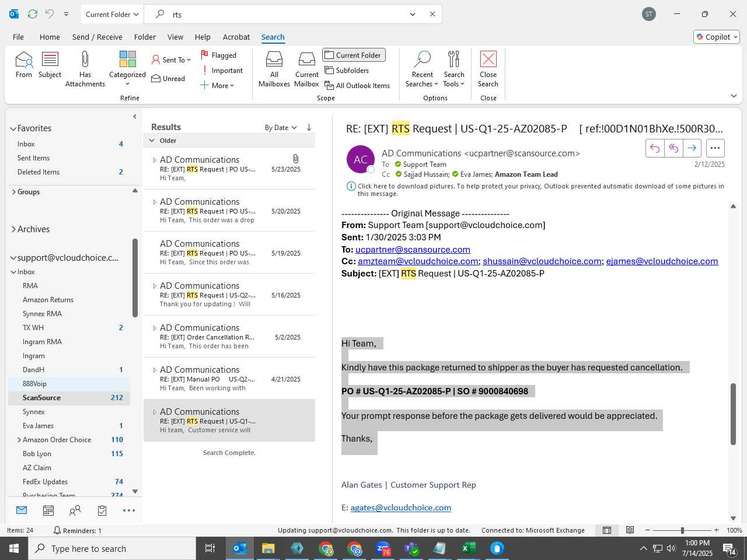Click the Close Search button

point(488,69)
